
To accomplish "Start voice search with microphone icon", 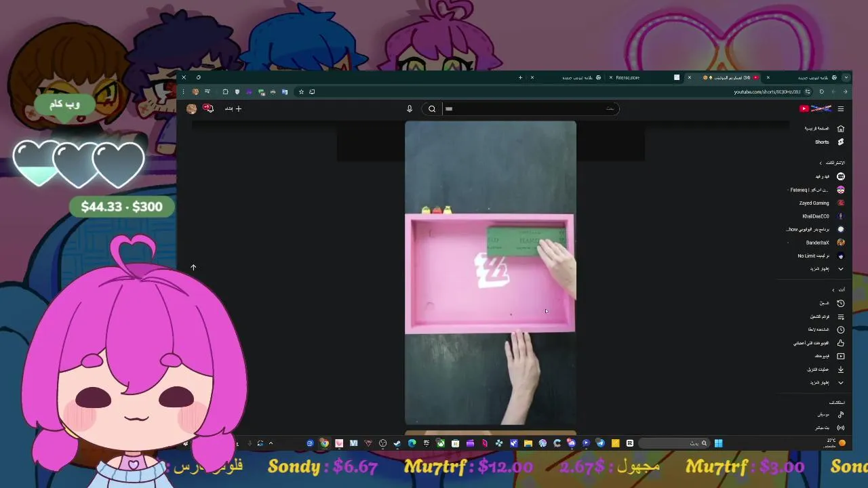I will click(x=410, y=108).
